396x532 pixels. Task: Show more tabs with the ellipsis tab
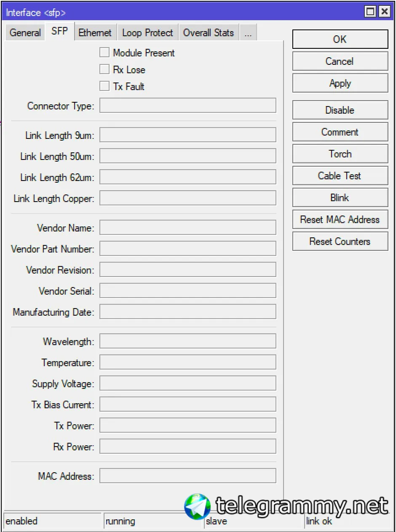click(x=248, y=32)
